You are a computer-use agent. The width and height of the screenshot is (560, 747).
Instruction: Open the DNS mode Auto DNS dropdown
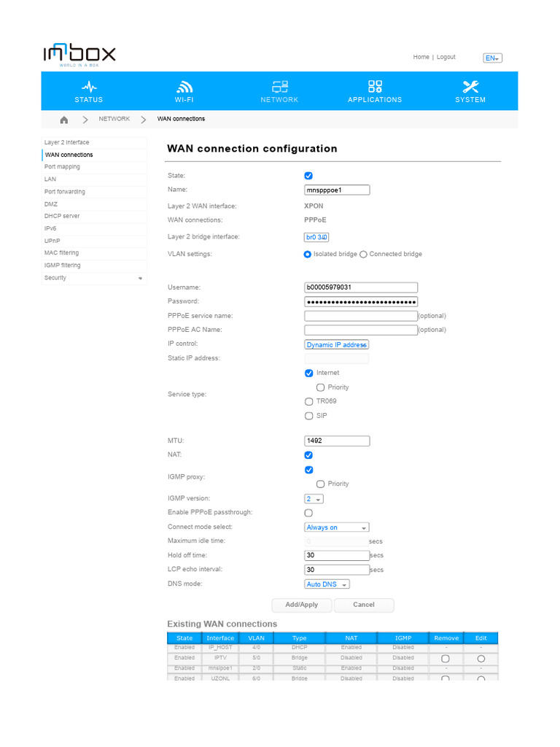[x=327, y=584]
